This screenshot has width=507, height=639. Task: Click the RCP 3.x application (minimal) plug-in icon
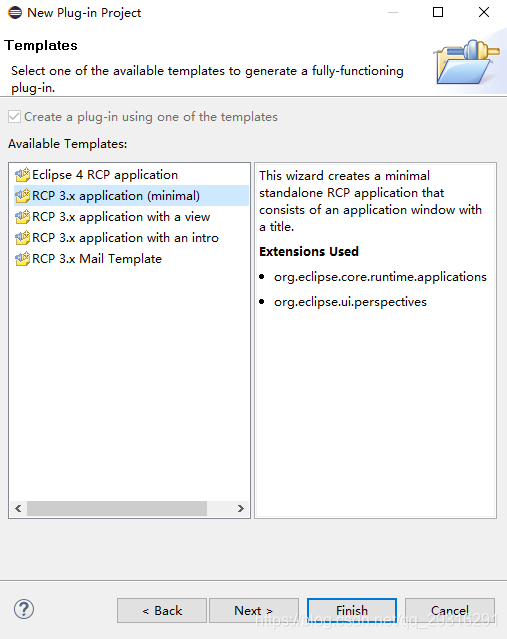[22, 196]
